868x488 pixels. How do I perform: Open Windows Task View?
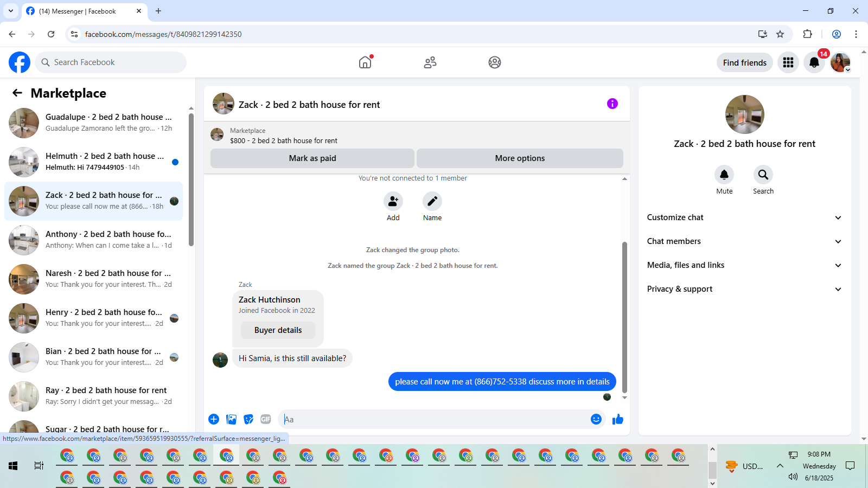coord(39,466)
